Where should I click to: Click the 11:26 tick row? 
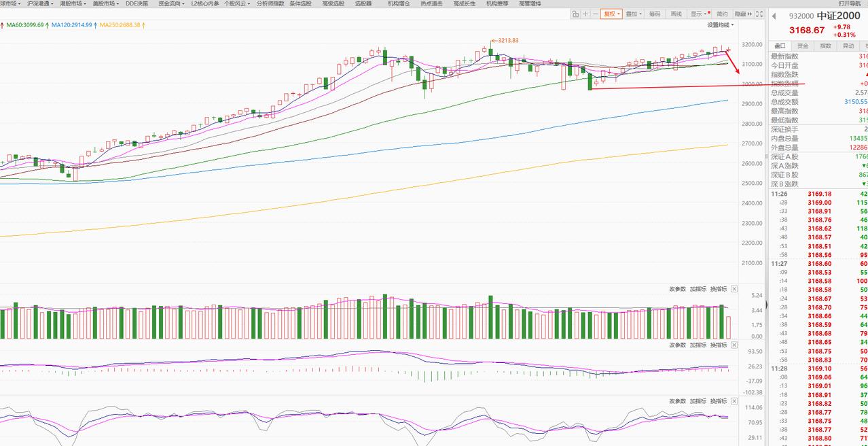tap(818, 193)
